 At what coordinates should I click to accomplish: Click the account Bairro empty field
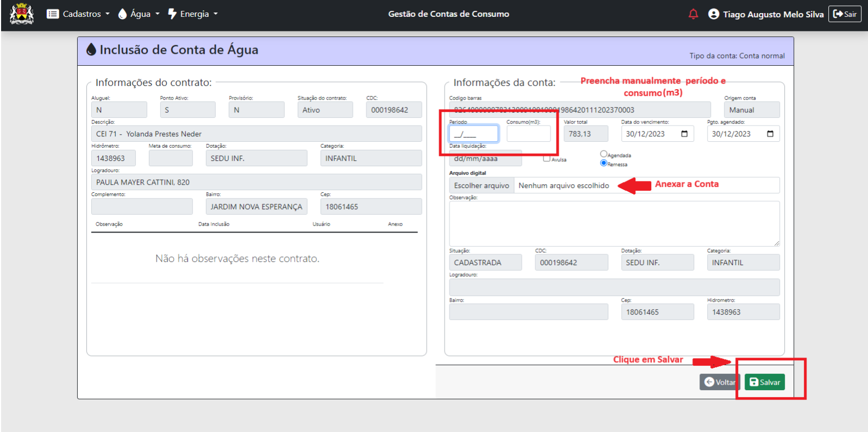(x=528, y=312)
